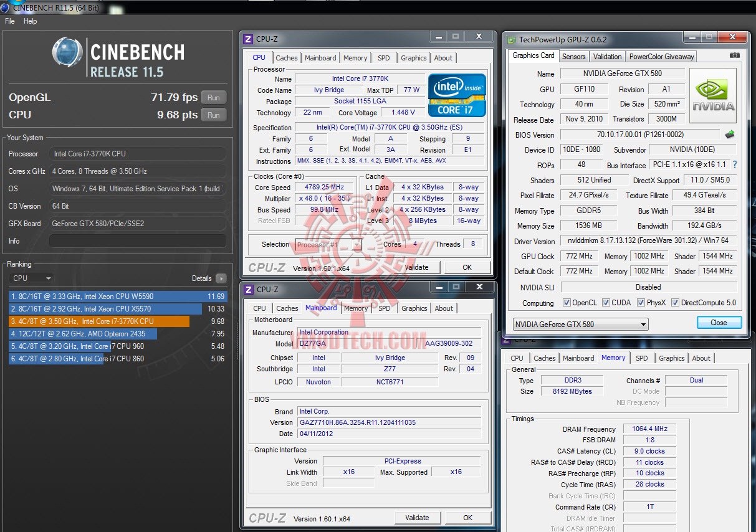Open SPD tab in top CPU-Z window

384,58
